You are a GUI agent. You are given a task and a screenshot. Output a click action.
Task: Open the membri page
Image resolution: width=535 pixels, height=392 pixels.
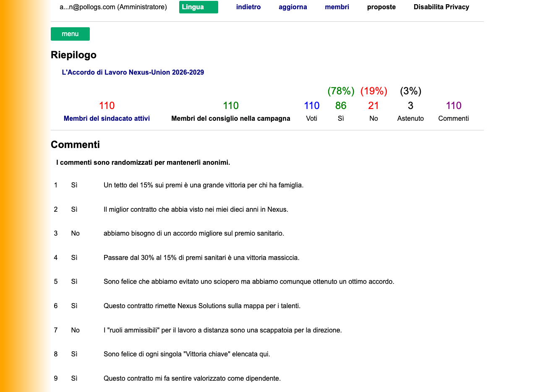point(337,7)
